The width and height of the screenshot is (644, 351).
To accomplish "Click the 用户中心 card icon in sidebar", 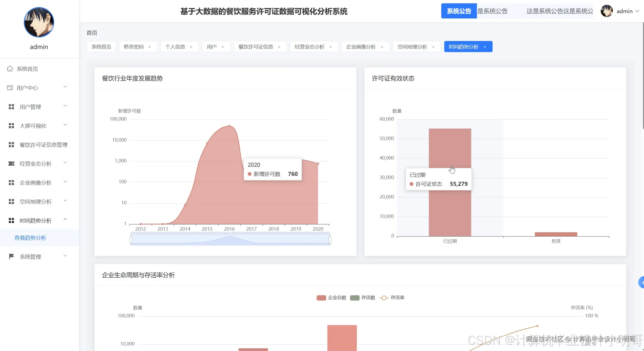I will (10, 88).
